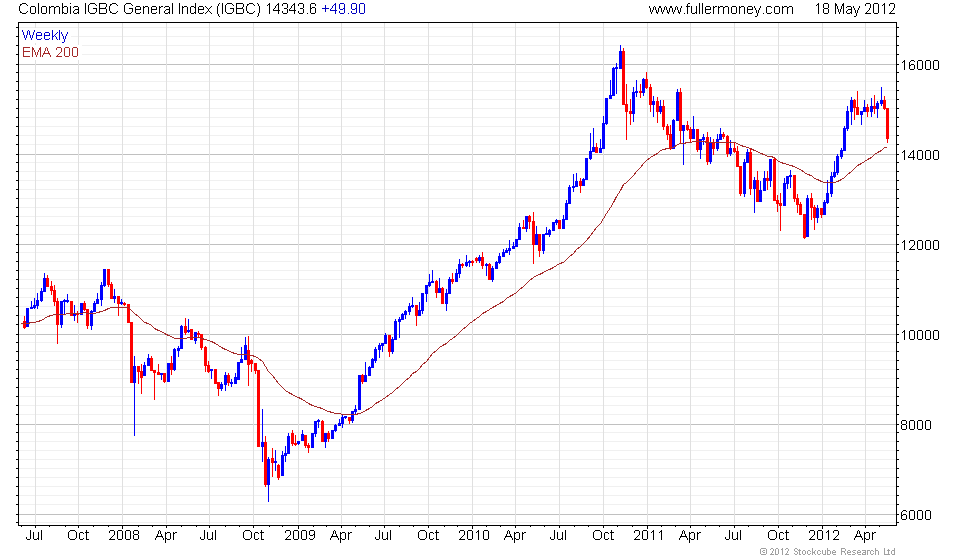Open the www.fullermoney.com link text
980x560 pixels.
coord(721,9)
